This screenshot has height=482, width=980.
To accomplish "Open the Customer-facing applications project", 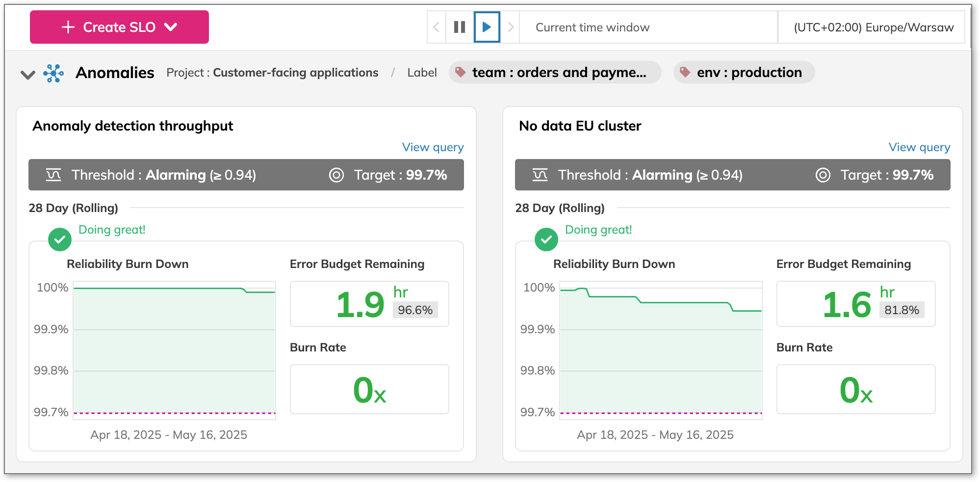I will tap(295, 73).
